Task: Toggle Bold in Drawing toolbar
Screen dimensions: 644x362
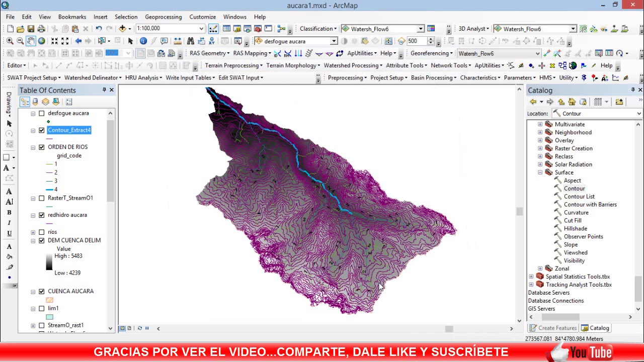Action: pos(9,212)
